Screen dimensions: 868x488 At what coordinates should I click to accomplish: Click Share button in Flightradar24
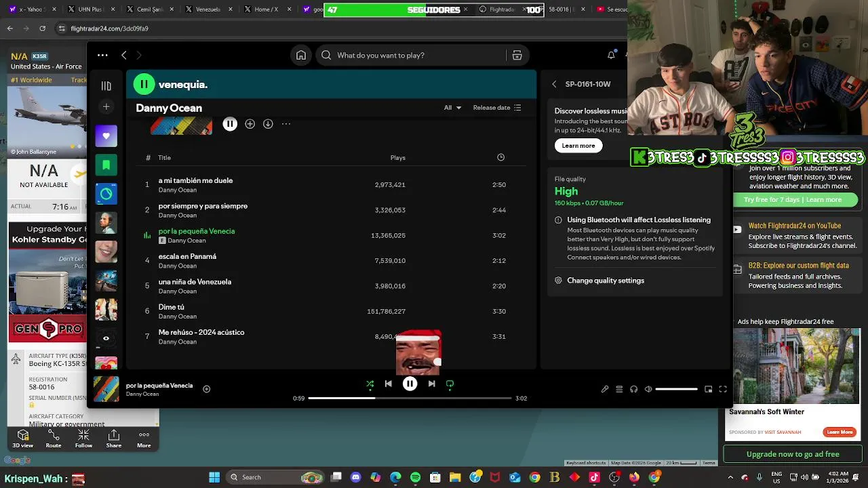114,439
